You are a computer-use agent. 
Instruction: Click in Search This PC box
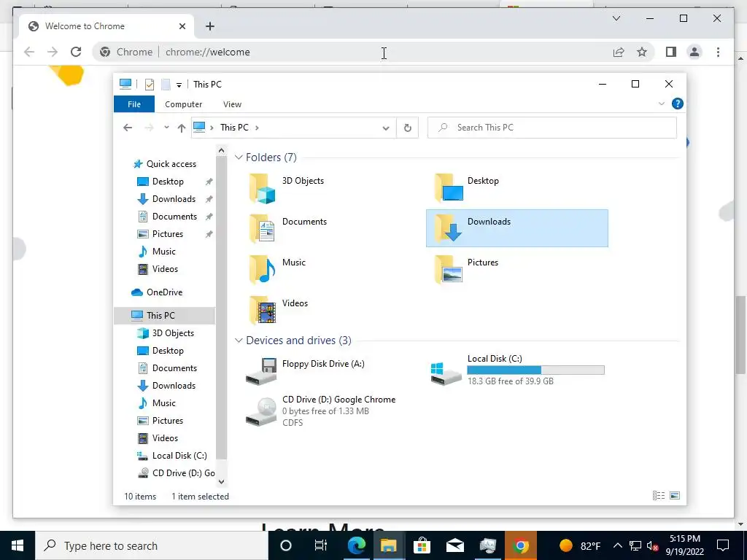[x=551, y=128]
